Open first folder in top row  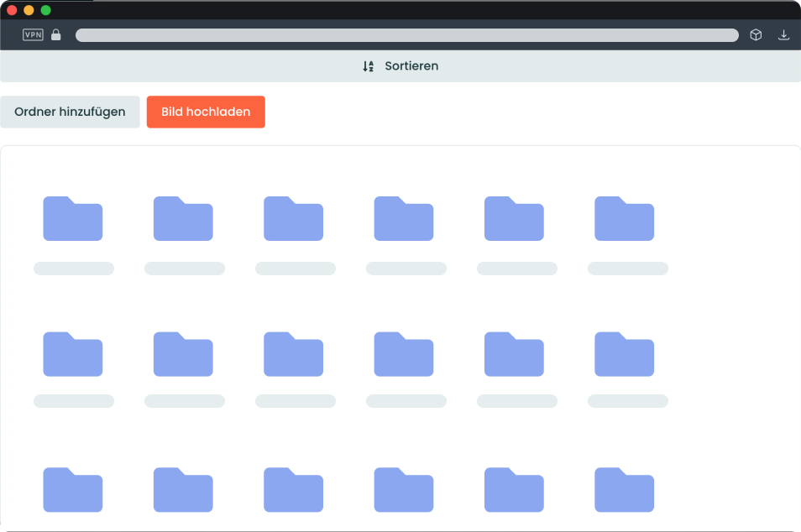[73, 218]
